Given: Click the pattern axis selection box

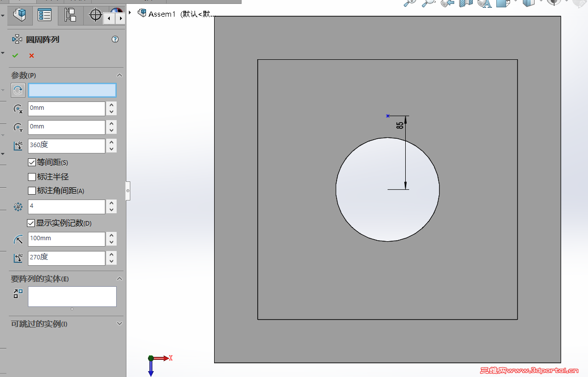Looking at the screenshot, I should pos(72,90).
